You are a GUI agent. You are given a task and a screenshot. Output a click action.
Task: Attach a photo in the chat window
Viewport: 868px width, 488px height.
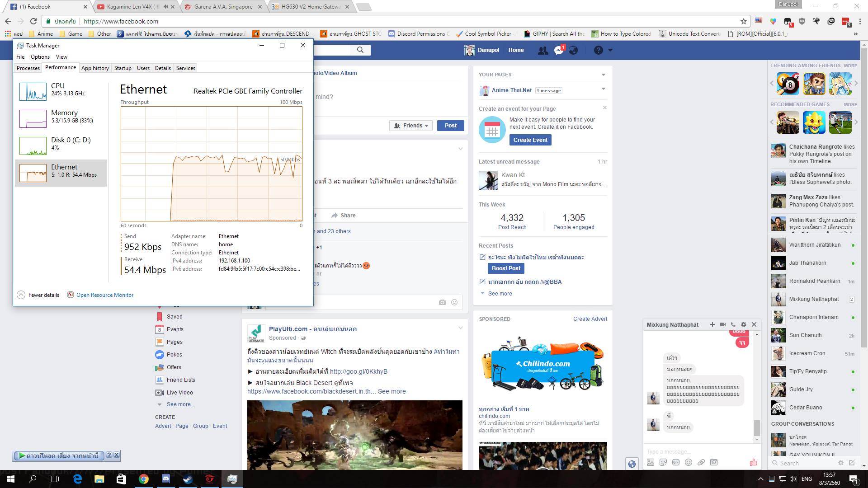[651, 462]
